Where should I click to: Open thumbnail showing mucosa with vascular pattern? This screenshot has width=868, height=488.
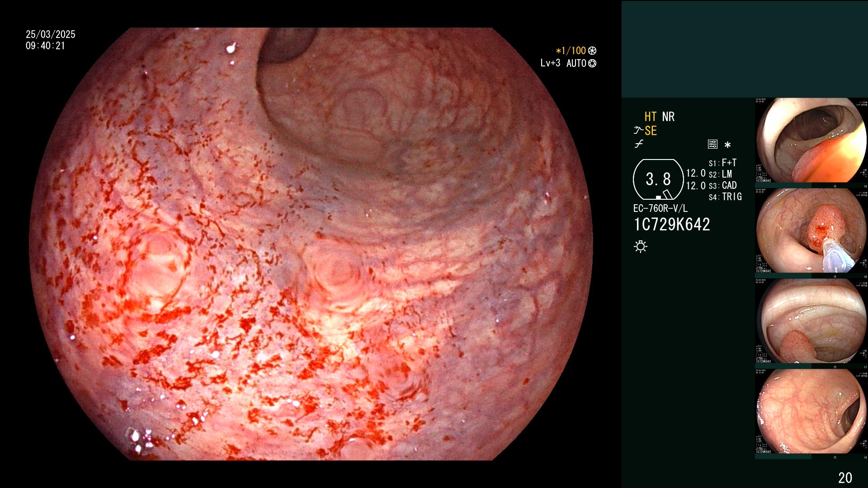click(x=811, y=412)
